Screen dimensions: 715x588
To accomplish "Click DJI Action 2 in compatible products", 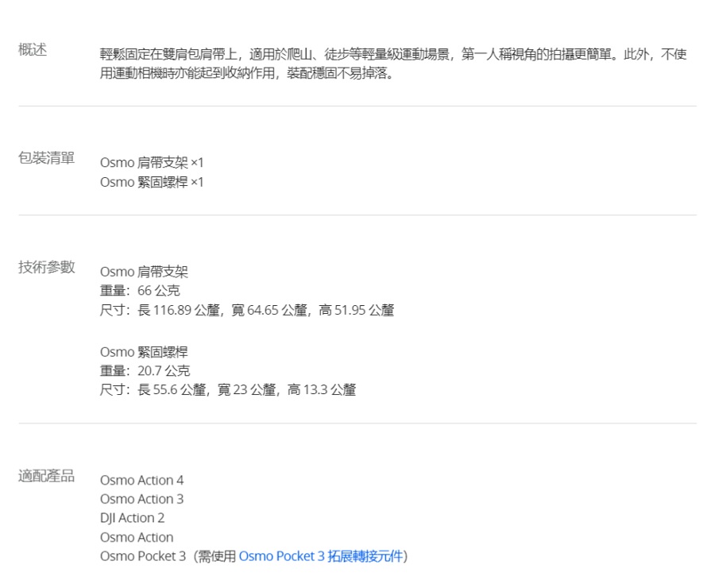I will [132, 518].
